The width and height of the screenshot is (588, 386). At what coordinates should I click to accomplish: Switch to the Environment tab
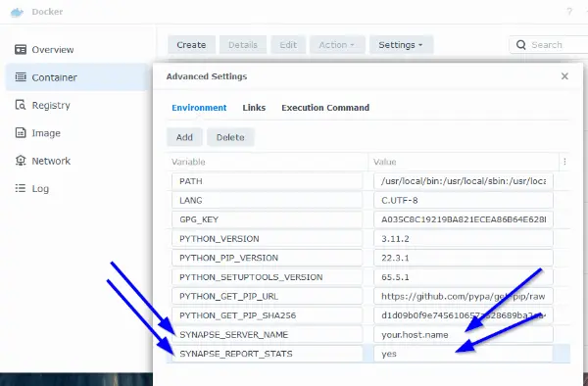point(199,108)
